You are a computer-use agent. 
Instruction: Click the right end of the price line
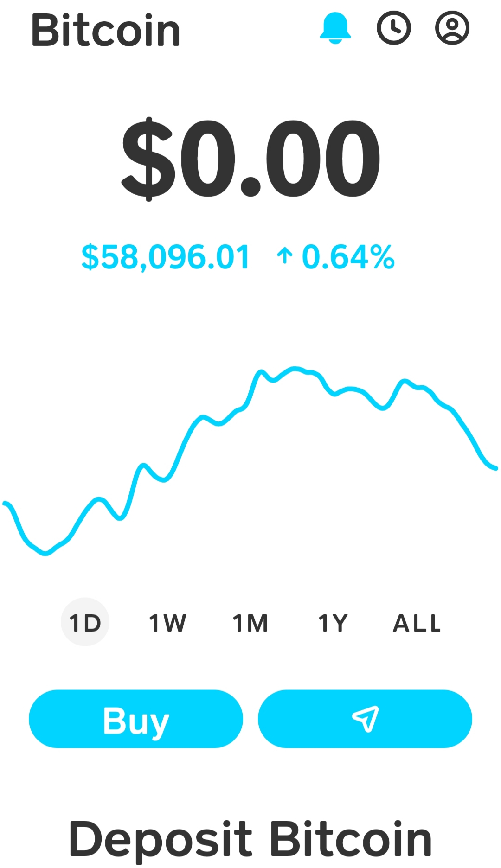pos(495,468)
